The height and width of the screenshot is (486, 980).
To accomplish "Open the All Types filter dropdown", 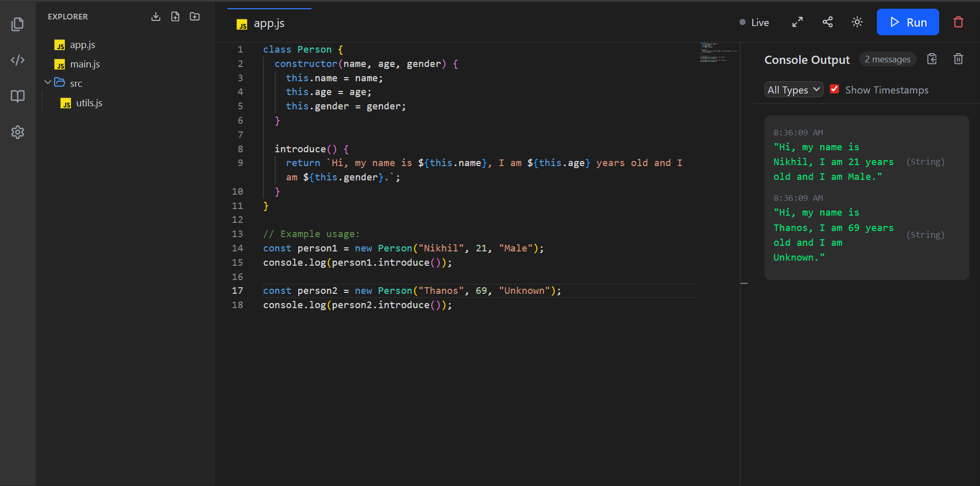I will click(x=793, y=89).
